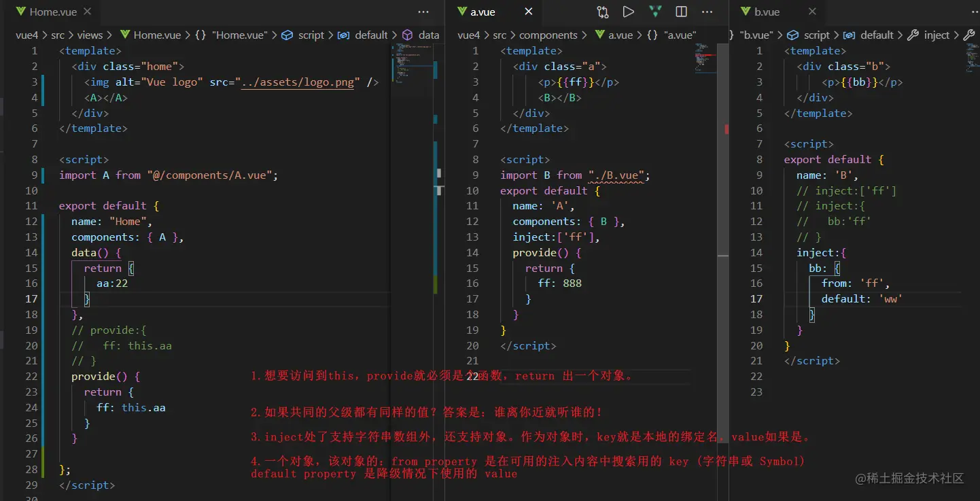Open More Actions menu in the a.vue group
The image size is (980, 501).
pos(707,12)
